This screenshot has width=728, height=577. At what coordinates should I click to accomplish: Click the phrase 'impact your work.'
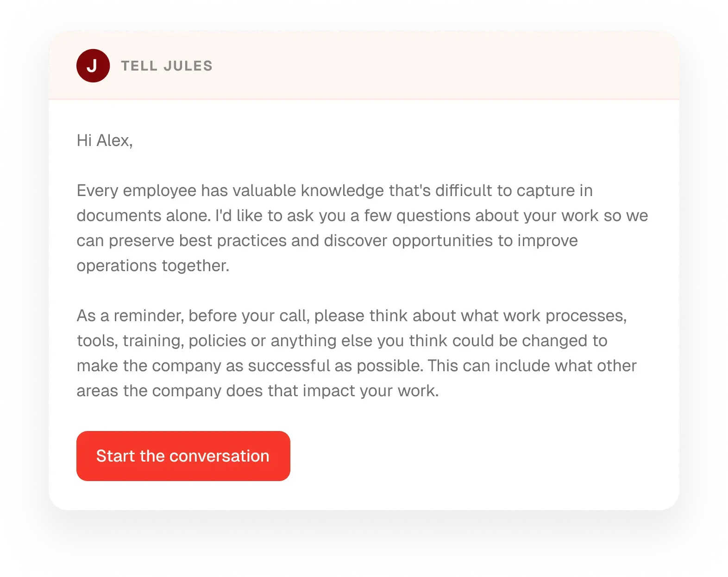pos(371,391)
